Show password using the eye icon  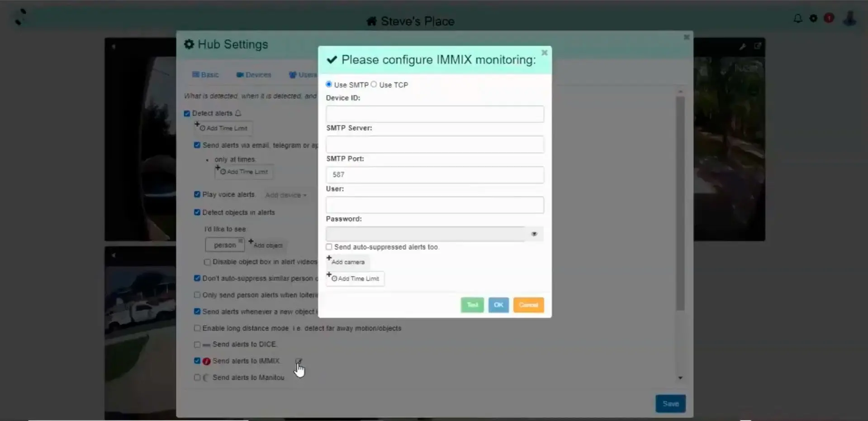click(x=534, y=234)
